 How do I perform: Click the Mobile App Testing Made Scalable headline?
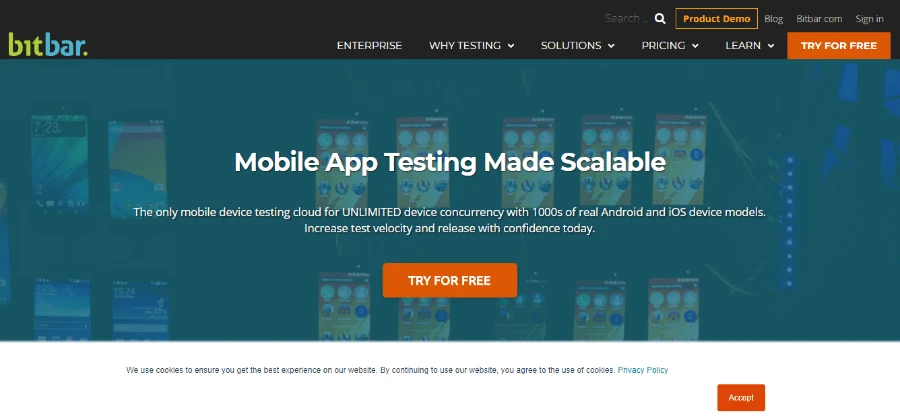point(449,162)
